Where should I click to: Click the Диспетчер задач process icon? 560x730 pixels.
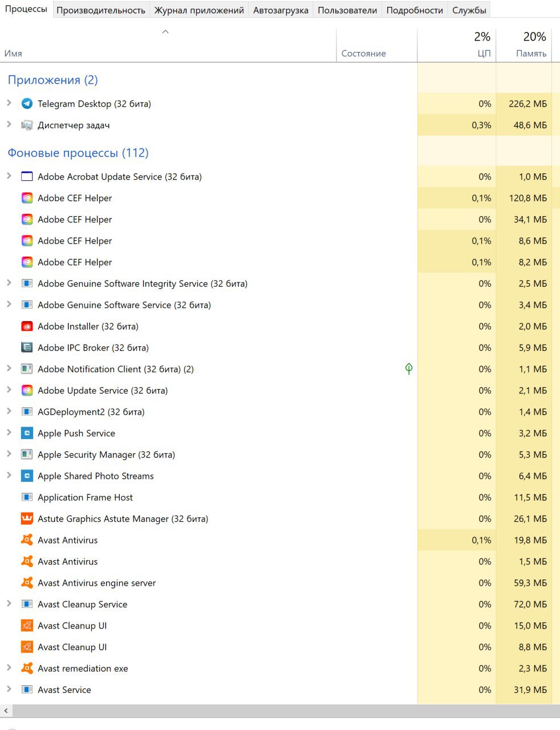point(27,125)
